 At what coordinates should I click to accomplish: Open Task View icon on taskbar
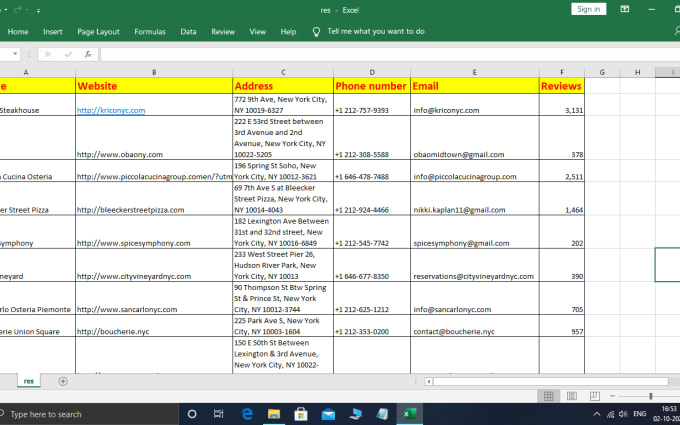tap(219, 414)
